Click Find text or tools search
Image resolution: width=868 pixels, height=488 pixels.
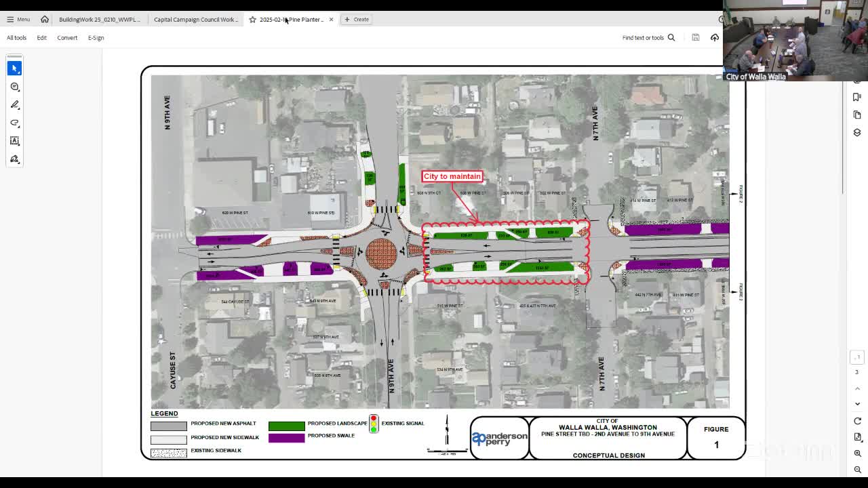[648, 38]
